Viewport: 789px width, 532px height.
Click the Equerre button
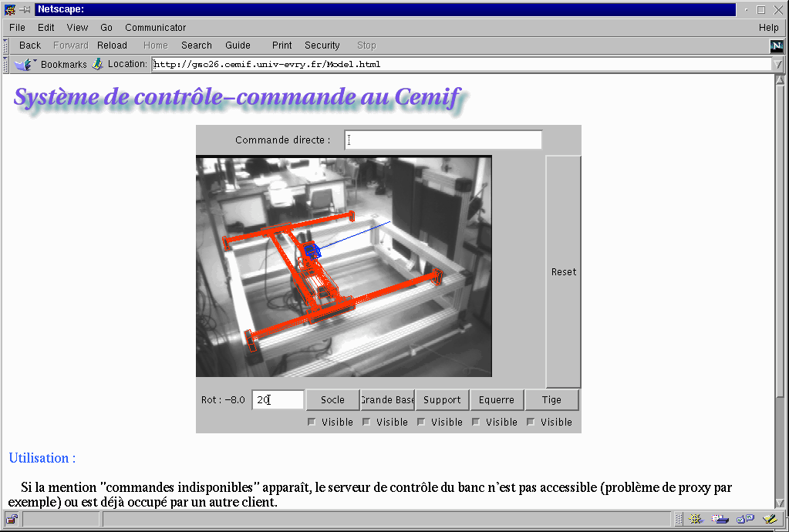point(497,400)
